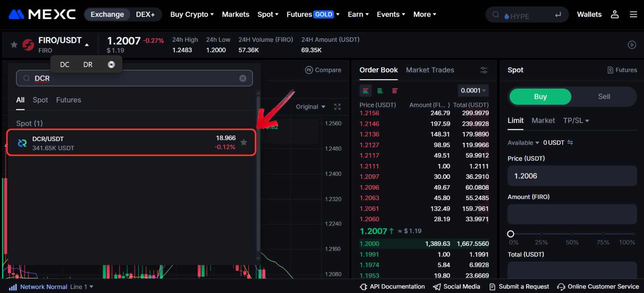Screen dimensions: 644x293
Task: Open the user account profile icon
Action: (615, 14)
